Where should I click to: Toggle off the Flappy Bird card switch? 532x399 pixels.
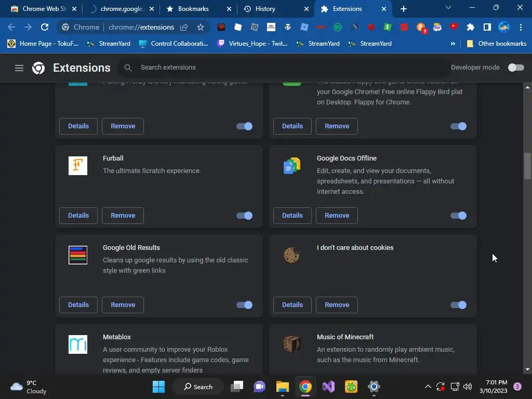pos(458,126)
